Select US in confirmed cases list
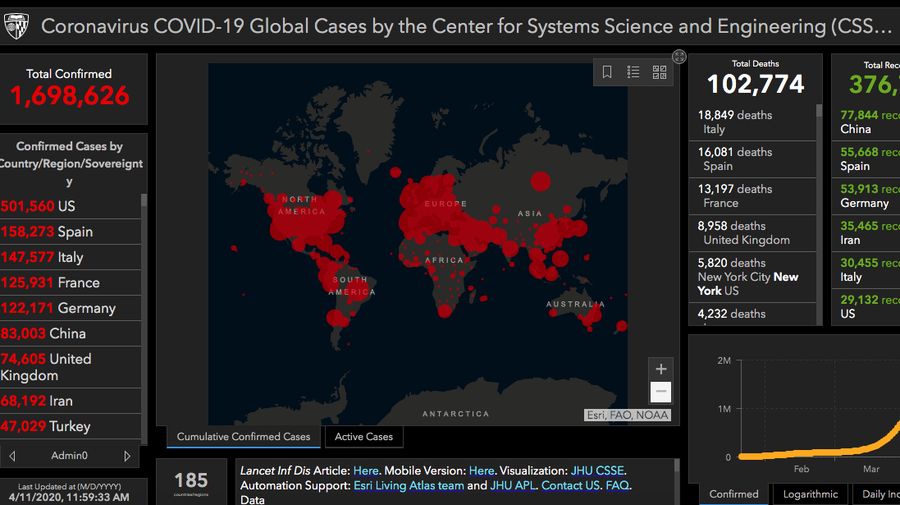 70,206
